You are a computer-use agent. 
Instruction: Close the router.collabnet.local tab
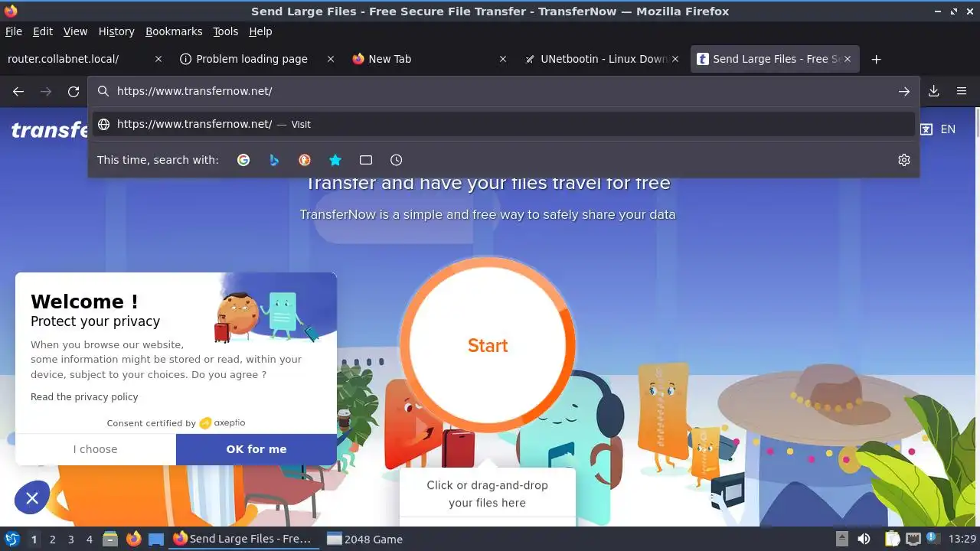(x=158, y=59)
